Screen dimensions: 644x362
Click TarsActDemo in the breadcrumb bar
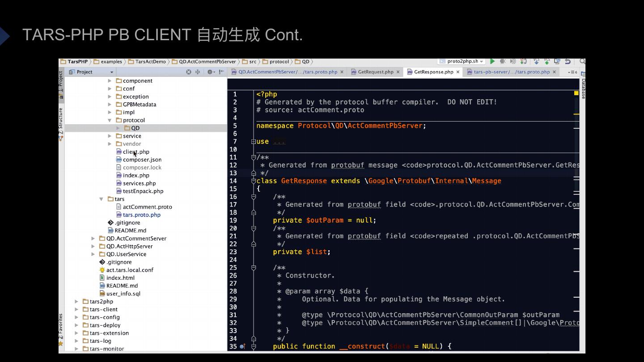(150, 62)
